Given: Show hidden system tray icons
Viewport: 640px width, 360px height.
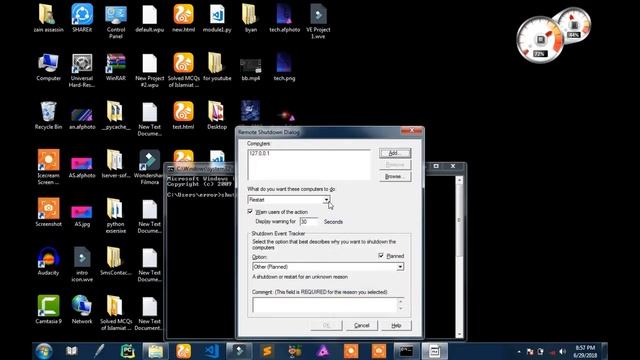Looking at the screenshot, I should point(519,351).
